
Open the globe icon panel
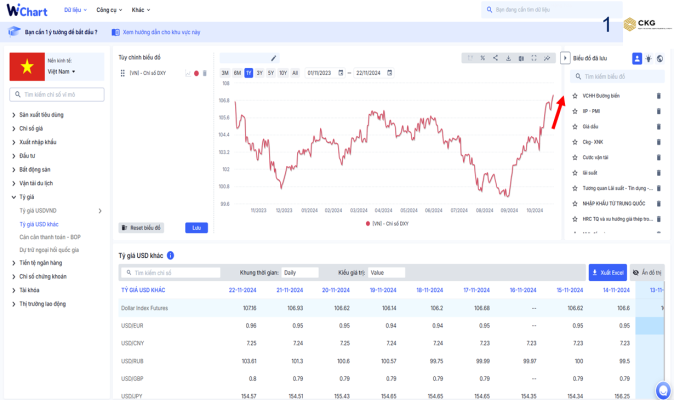pos(659,59)
